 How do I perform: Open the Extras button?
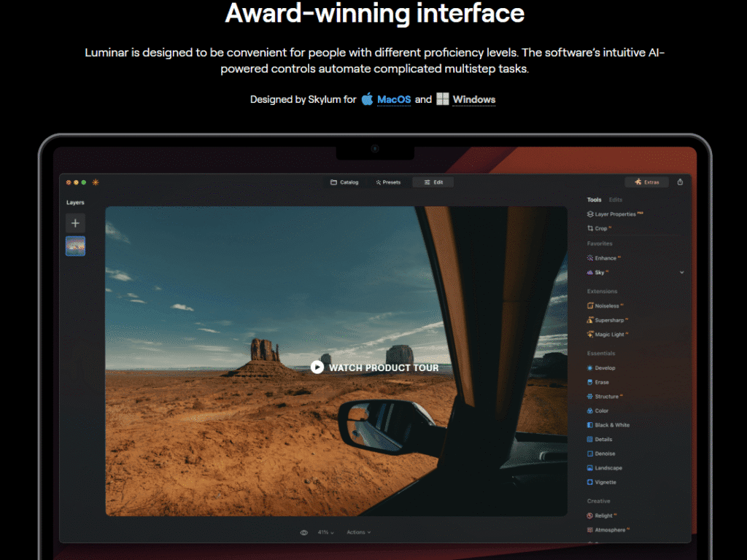646,182
